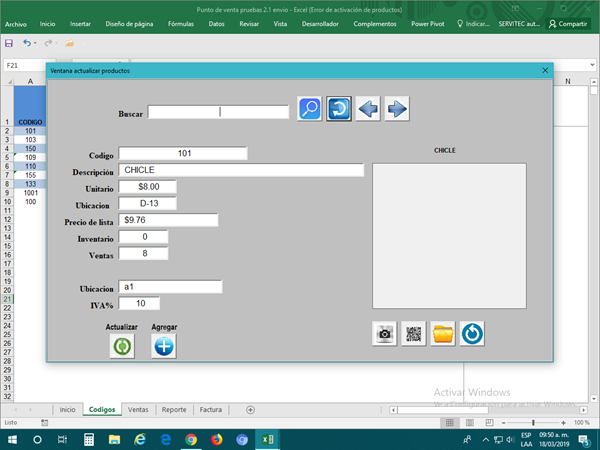Switch to the Ventas sheet tab

tap(139, 409)
